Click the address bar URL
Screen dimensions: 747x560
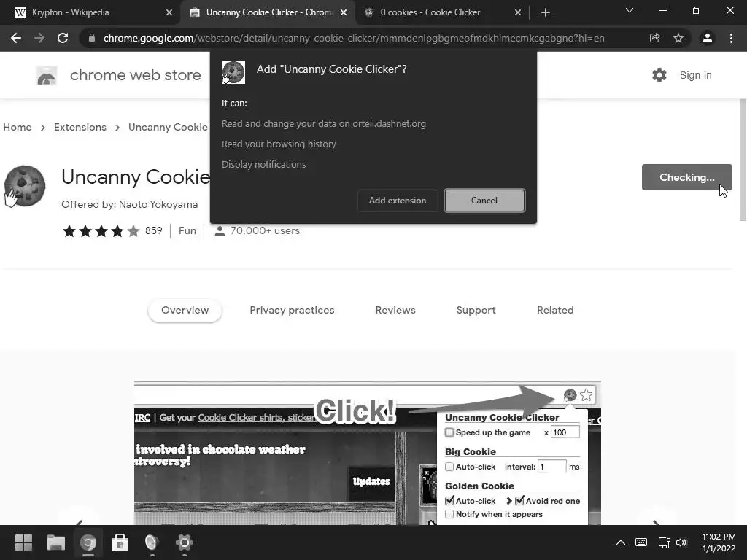[x=354, y=38]
